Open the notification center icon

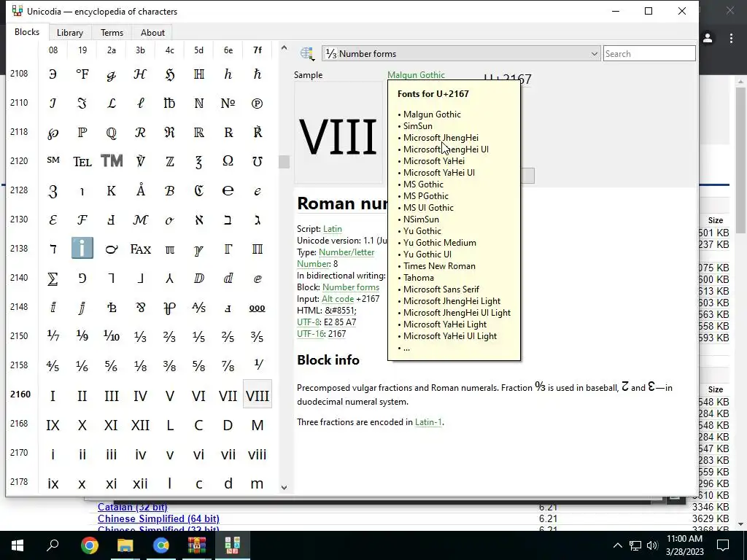point(723,545)
